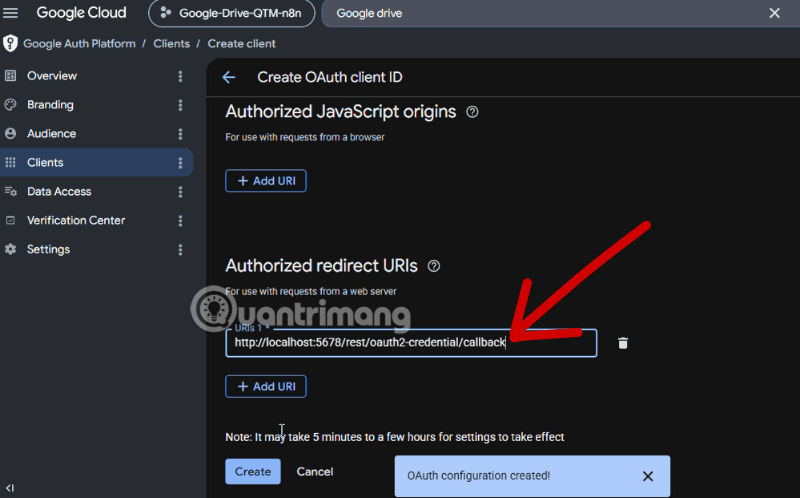Add URI under Authorized redirect URIs

(x=266, y=387)
